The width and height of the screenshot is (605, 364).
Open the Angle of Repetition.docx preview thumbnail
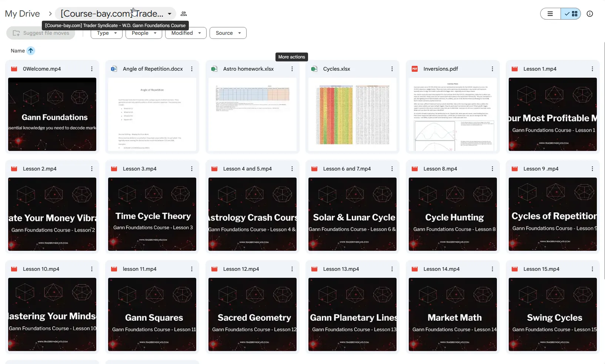pyautogui.click(x=152, y=114)
